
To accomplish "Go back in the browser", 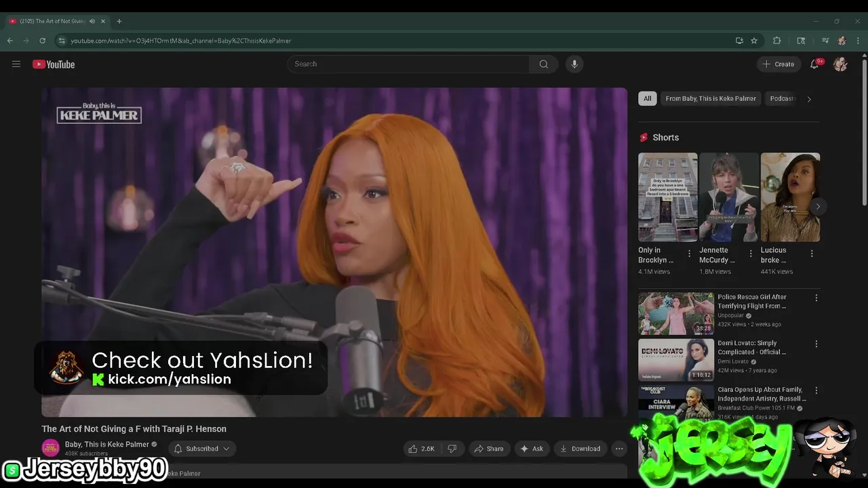I will [10, 41].
